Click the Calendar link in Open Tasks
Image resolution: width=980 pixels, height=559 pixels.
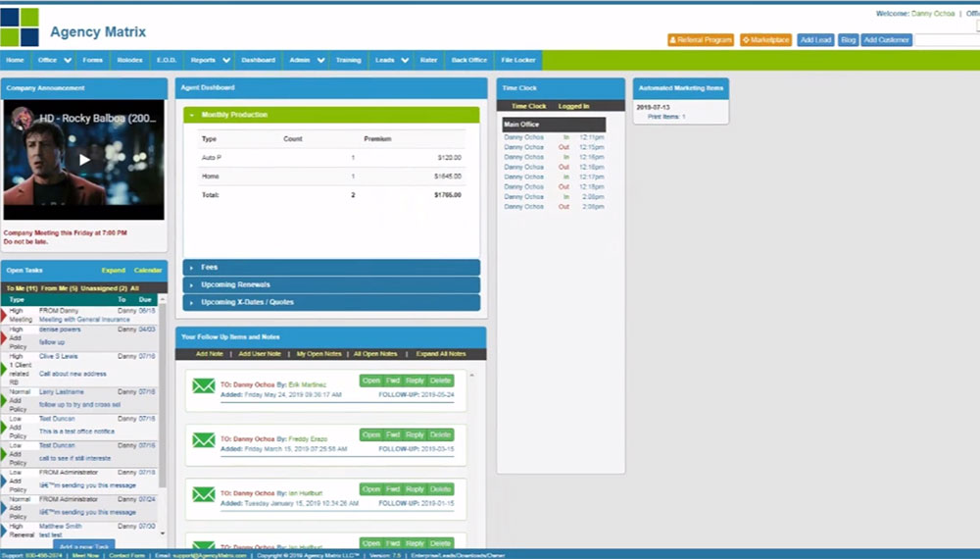[x=148, y=270]
